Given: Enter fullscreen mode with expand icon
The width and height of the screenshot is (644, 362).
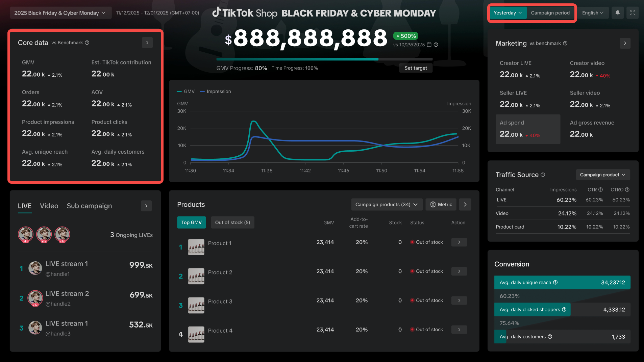Looking at the screenshot, I should tap(633, 13).
